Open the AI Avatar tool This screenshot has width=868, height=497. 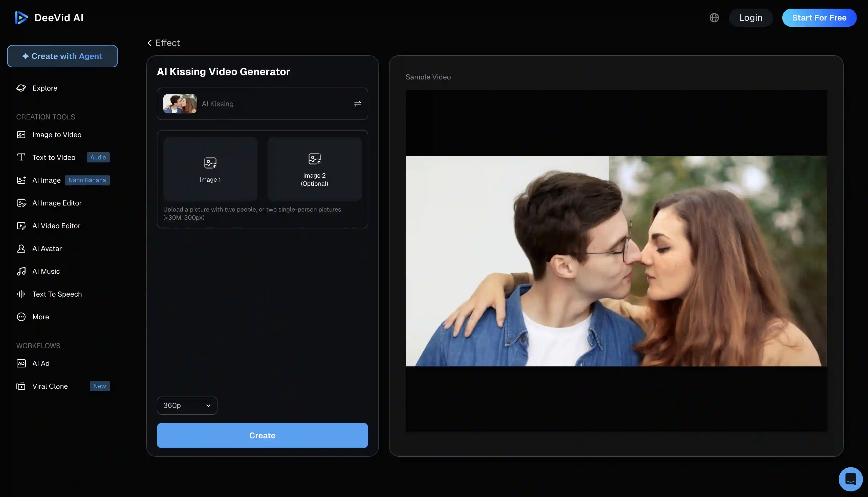[x=47, y=248]
